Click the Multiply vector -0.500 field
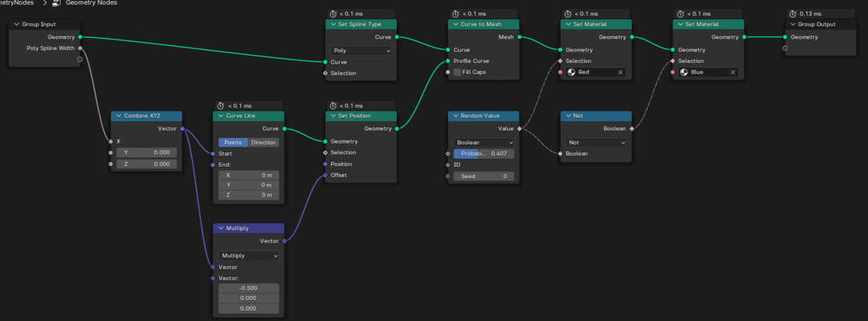The height and width of the screenshot is (321, 868). (248, 288)
